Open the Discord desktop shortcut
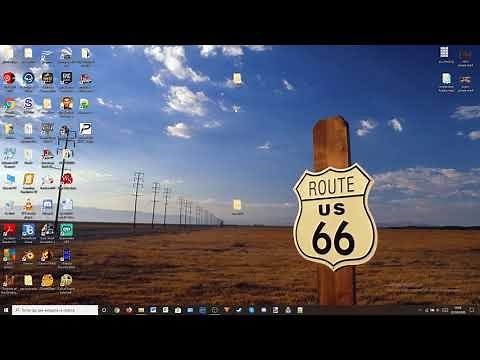The image size is (480, 360). pos(47,205)
